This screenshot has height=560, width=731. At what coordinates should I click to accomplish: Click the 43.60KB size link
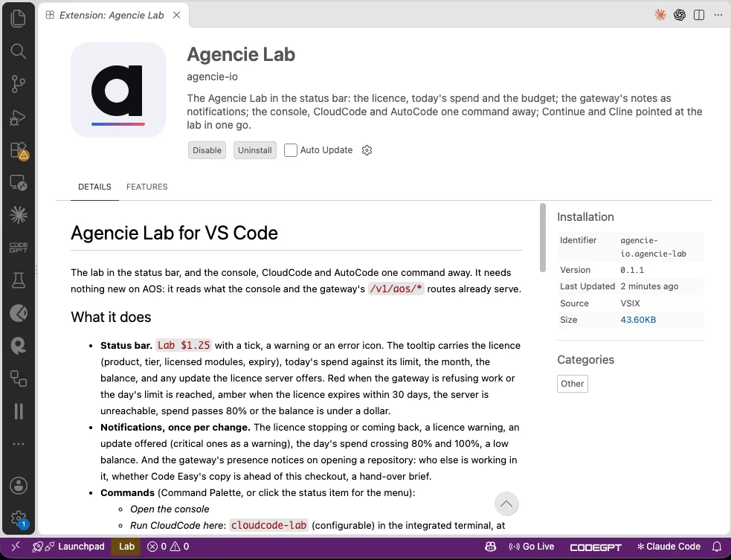click(x=638, y=320)
